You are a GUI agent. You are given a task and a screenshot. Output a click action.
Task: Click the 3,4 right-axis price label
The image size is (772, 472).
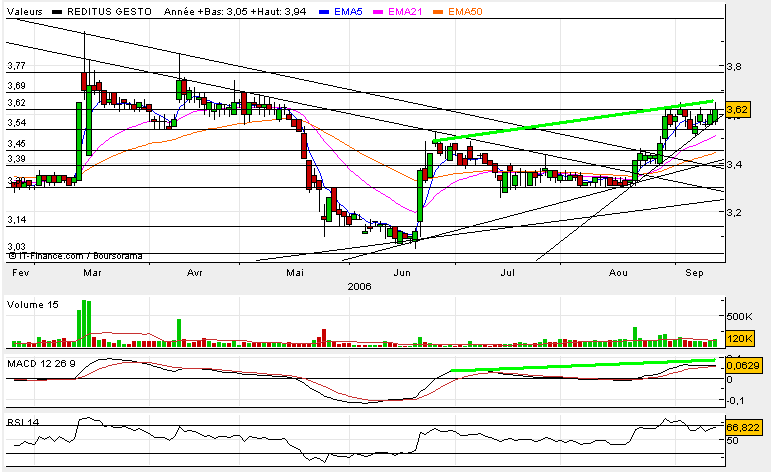pyautogui.click(x=734, y=164)
